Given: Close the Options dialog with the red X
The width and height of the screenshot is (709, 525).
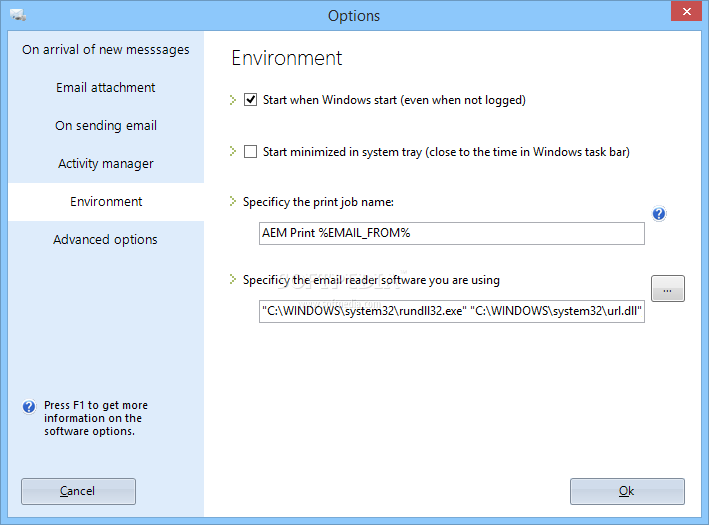Looking at the screenshot, I should pos(686,11).
